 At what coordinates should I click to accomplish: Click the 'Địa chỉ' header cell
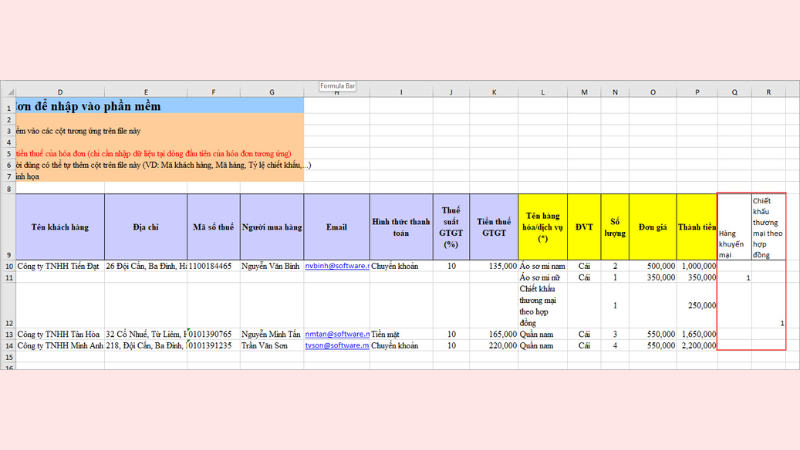146,227
